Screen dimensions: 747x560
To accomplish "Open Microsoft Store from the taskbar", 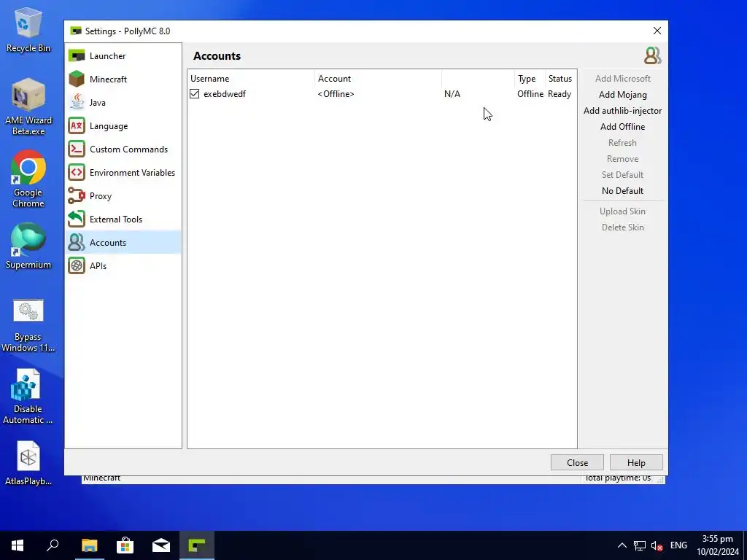I will [125, 545].
